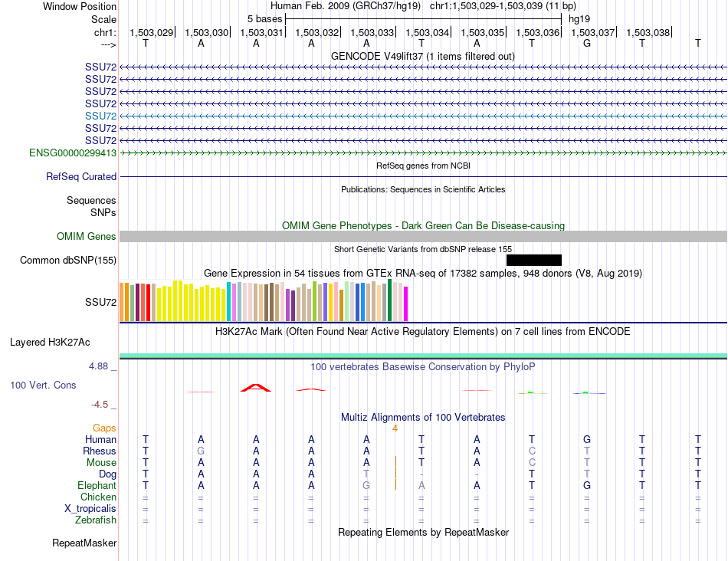Image resolution: width=728 pixels, height=561 pixels.
Task: Click the dark green GTEx expression bar
Action: click(390, 300)
